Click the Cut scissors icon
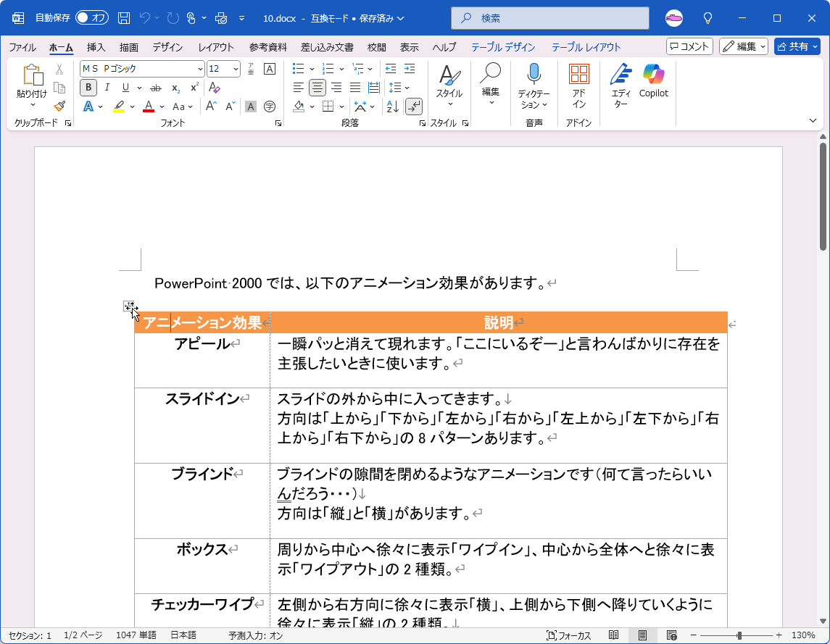830x644 pixels. coord(59,69)
